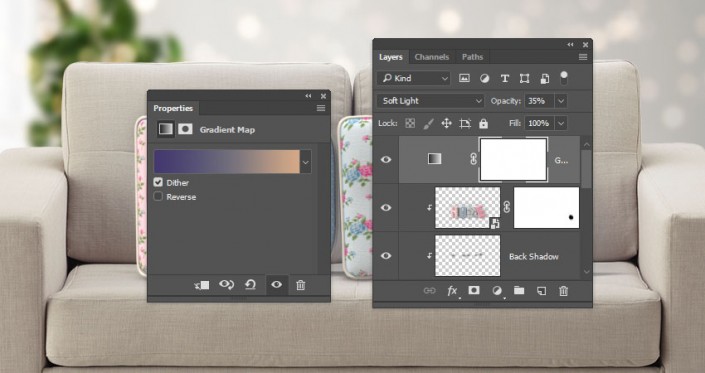This screenshot has width=705, height=373.
Task: Add layer mask button in Layers footer
Action: tap(474, 290)
